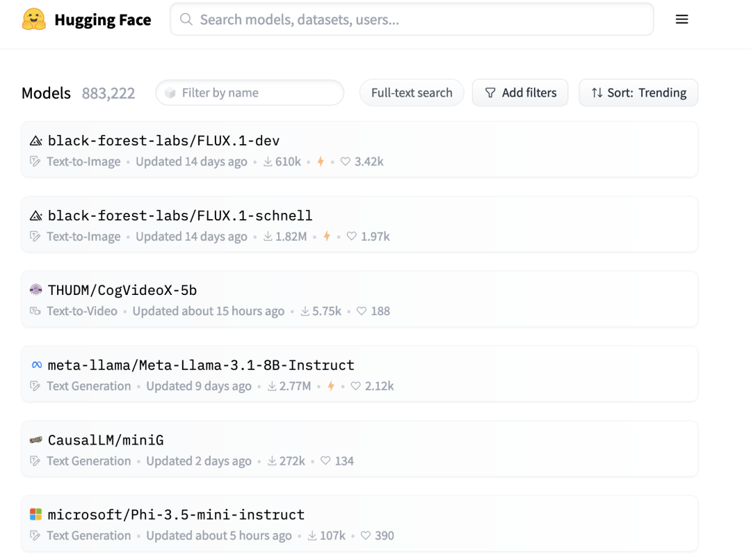Click the lightning bolt on Meta-Llama-3.1-8B-Instruct

pos(330,386)
